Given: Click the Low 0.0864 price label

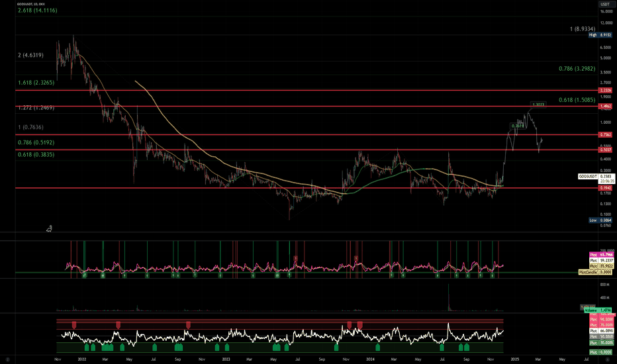Looking at the screenshot, I should pos(600,220).
